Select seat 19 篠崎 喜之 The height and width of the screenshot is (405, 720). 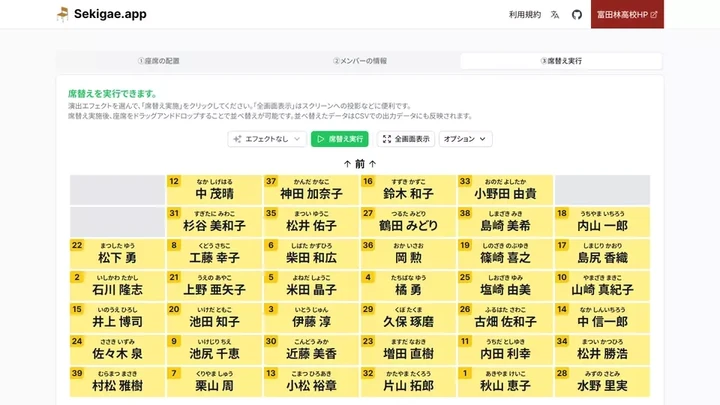pos(505,254)
